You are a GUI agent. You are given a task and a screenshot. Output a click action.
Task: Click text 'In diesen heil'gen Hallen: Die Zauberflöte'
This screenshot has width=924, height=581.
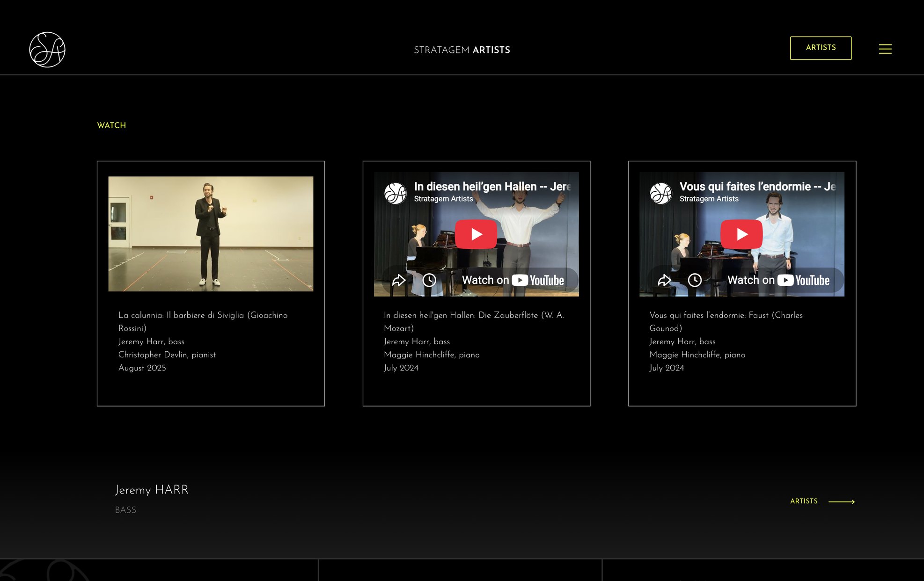461,315
